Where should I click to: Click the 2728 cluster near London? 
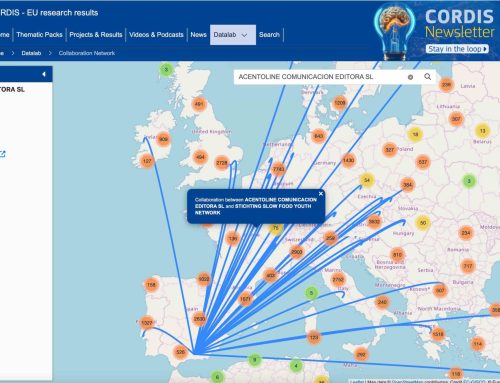pos(222,163)
